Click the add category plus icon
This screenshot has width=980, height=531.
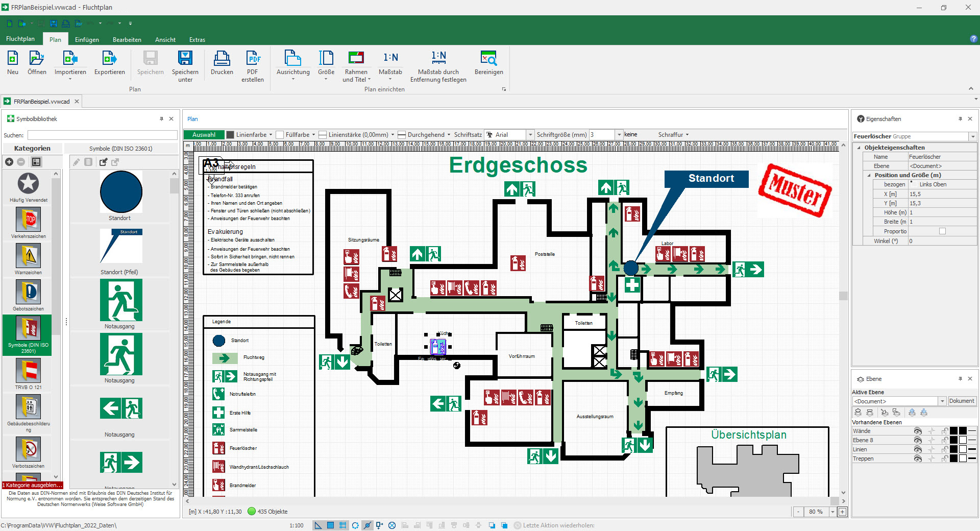click(x=9, y=162)
